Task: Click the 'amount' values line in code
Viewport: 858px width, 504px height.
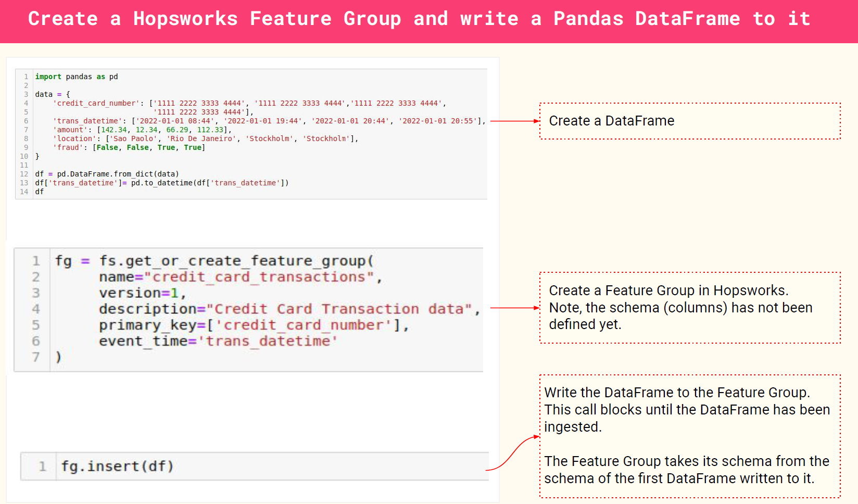Action: point(142,130)
